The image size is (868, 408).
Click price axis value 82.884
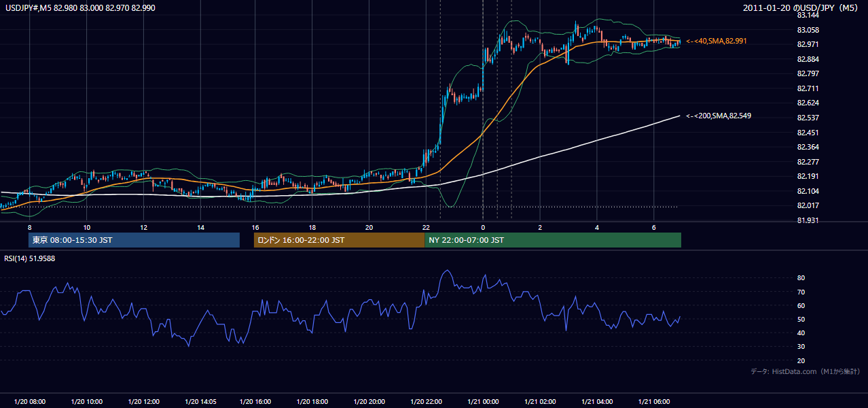pyautogui.click(x=808, y=59)
